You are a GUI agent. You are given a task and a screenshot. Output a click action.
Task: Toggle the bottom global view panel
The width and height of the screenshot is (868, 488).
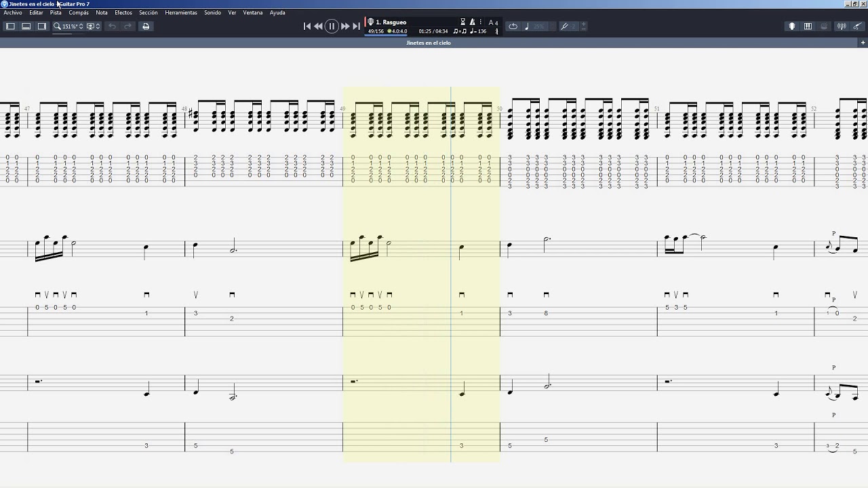26,26
